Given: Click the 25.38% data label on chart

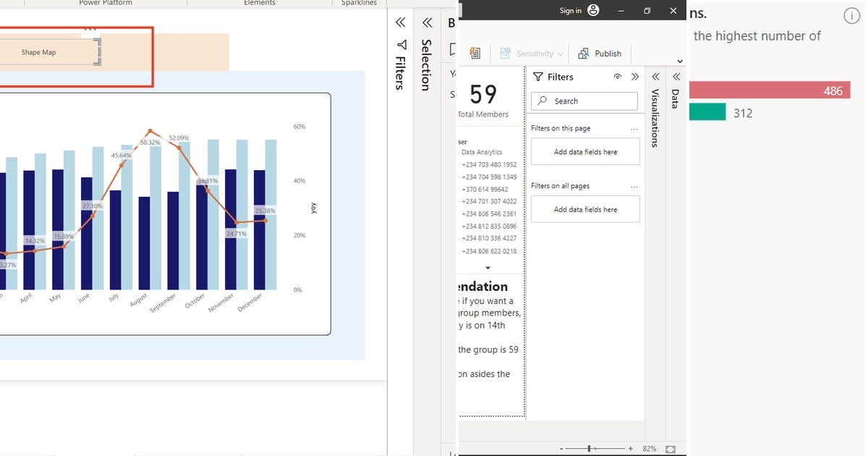Looking at the screenshot, I should point(265,211).
